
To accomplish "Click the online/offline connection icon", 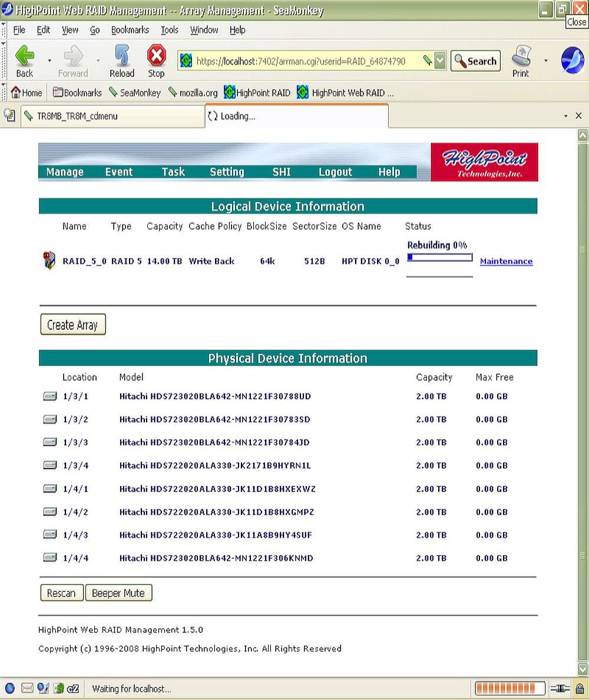I will coord(560,688).
